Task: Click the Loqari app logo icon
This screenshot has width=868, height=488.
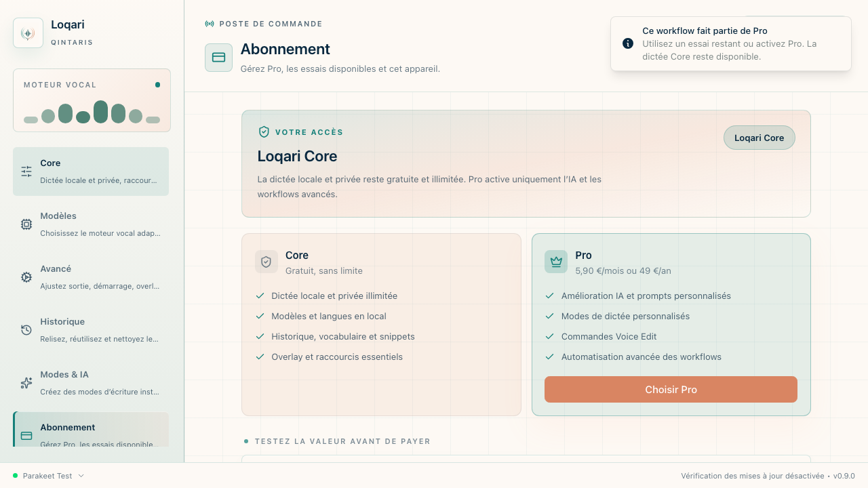Action: [x=28, y=33]
